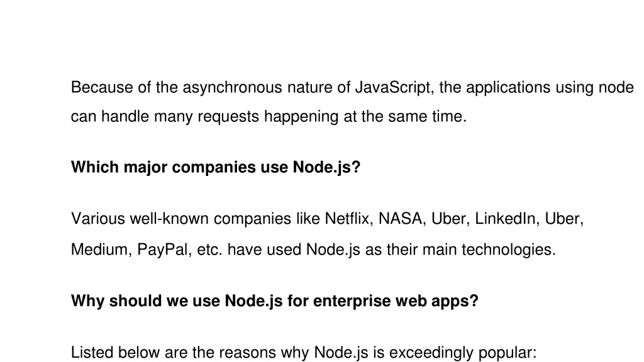Click the heading 'Which major companies use Node.js?'
644x362 pixels.
pos(216,168)
